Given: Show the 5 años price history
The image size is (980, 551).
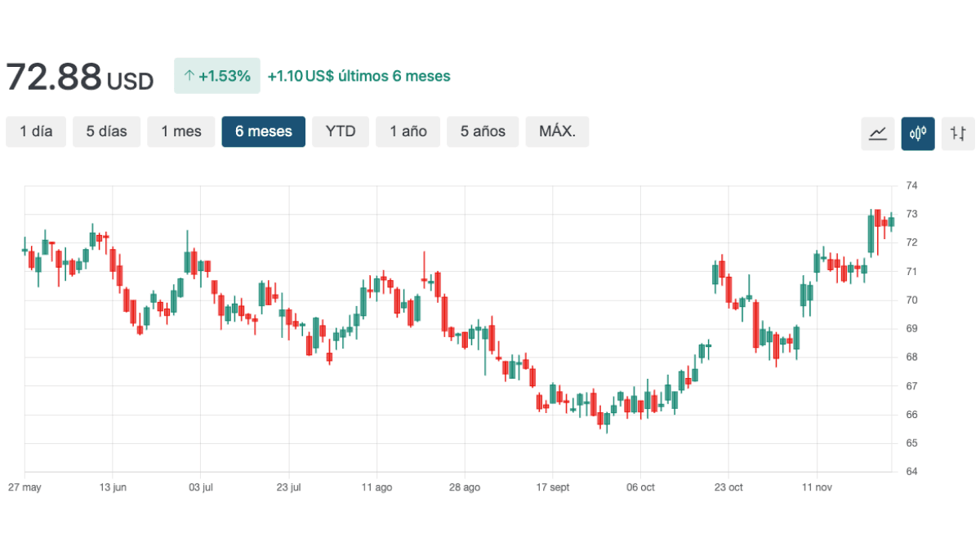Looking at the screenshot, I should click(483, 131).
